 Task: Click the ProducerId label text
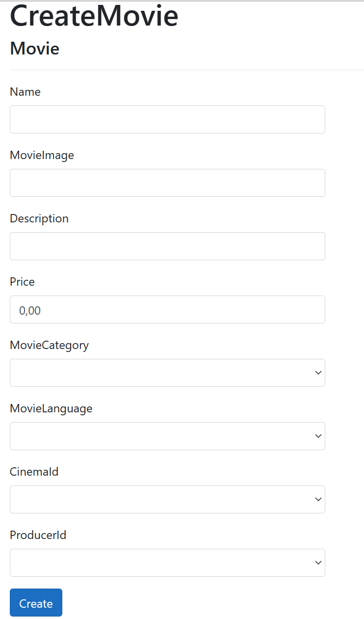(38, 535)
